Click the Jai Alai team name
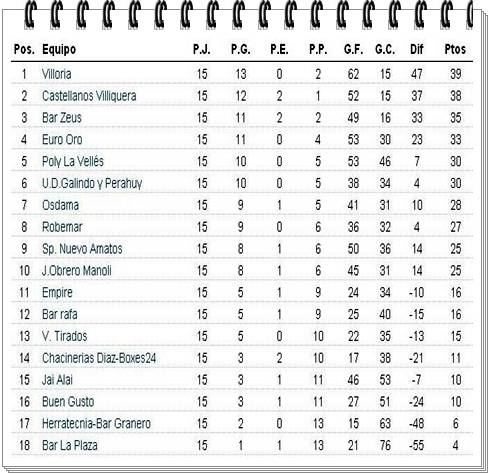Viewport: 490px width, 475px height. tap(57, 380)
